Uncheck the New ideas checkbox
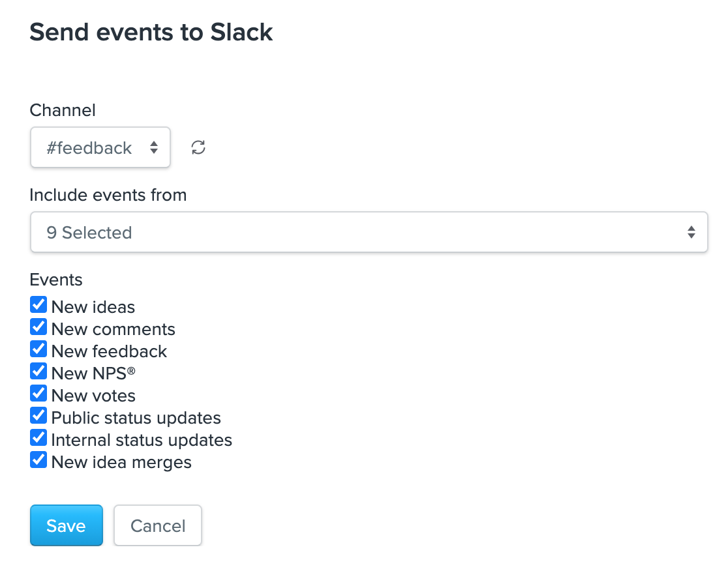 click(38, 305)
